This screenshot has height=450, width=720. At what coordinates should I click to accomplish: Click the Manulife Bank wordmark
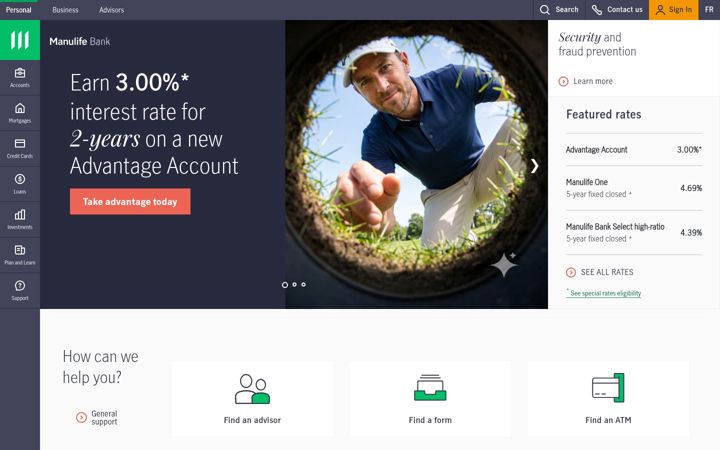pyautogui.click(x=80, y=41)
